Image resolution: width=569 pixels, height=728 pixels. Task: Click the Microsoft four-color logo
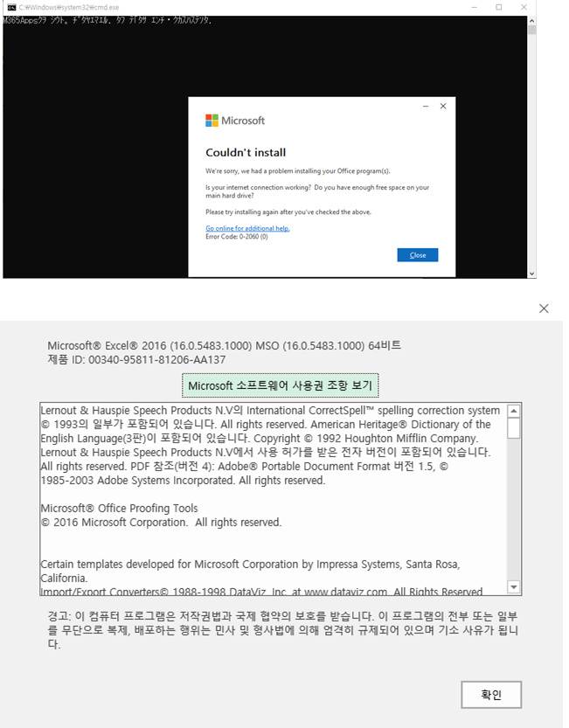click(x=212, y=121)
